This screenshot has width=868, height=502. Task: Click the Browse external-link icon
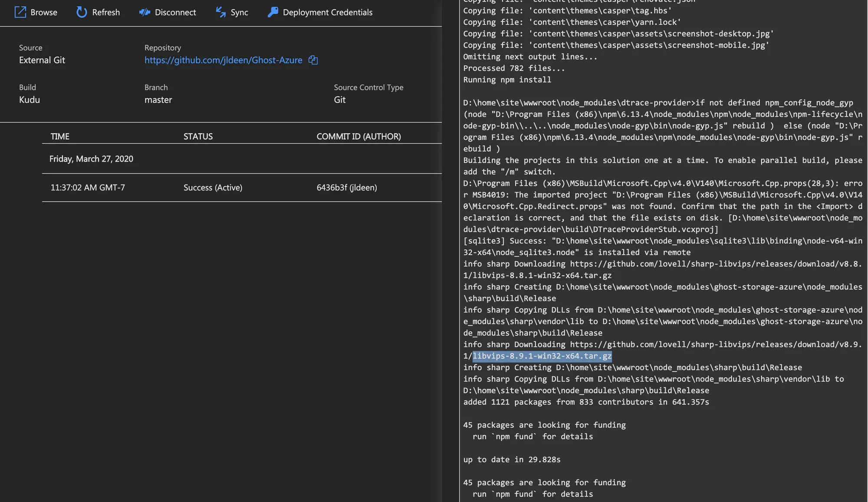[x=20, y=12]
